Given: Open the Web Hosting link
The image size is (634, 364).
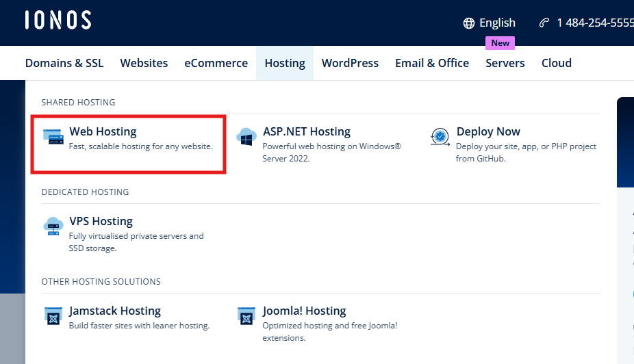Looking at the screenshot, I should [x=103, y=131].
